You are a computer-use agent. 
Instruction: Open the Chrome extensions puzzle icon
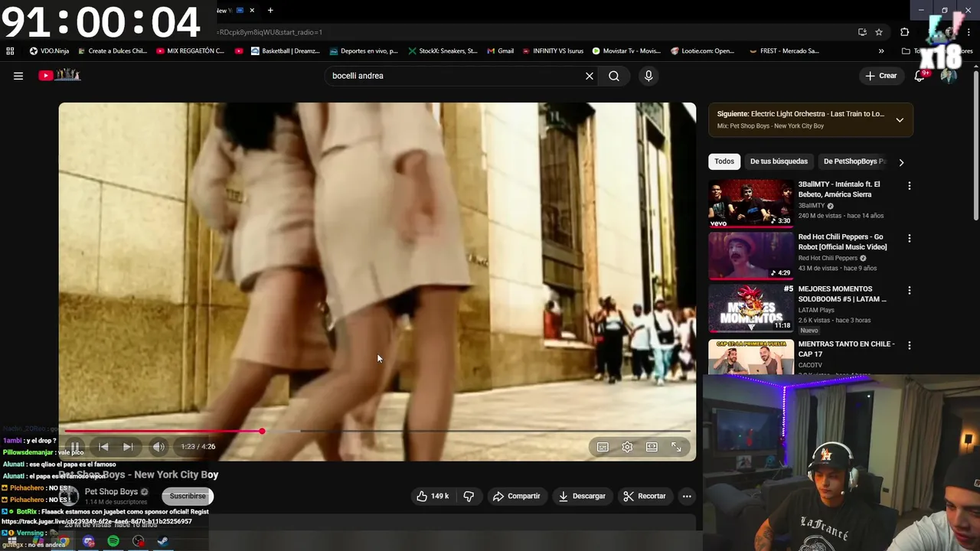[905, 32]
